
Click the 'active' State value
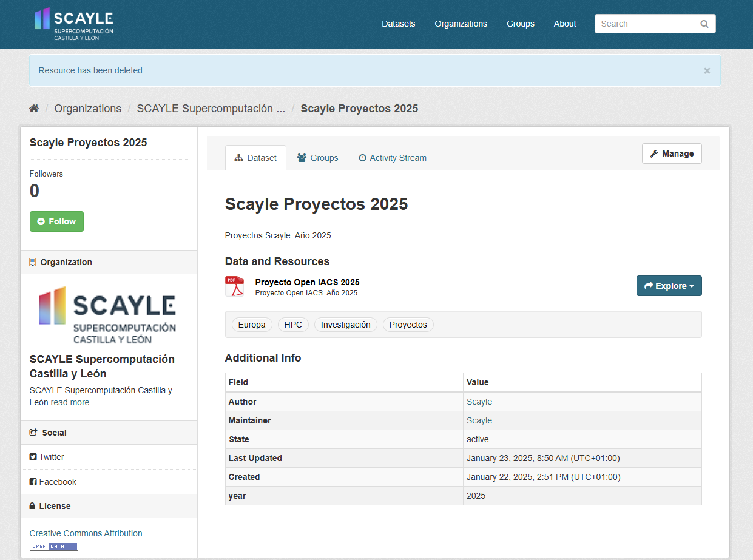(478, 439)
